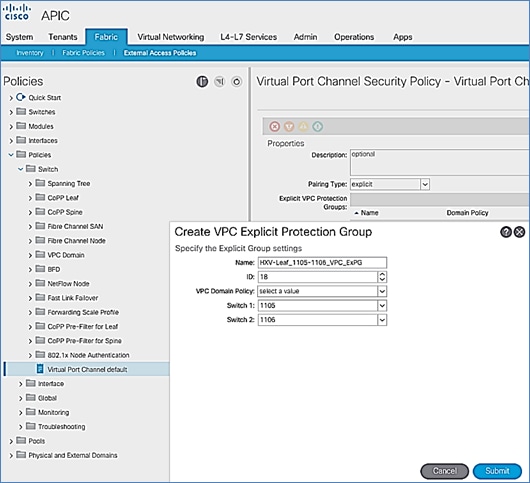Image resolution: width=530 pixels, height=483 pixels.
Task: Click the Virtual Port Channel default policy icon
Action: point(40,369)
